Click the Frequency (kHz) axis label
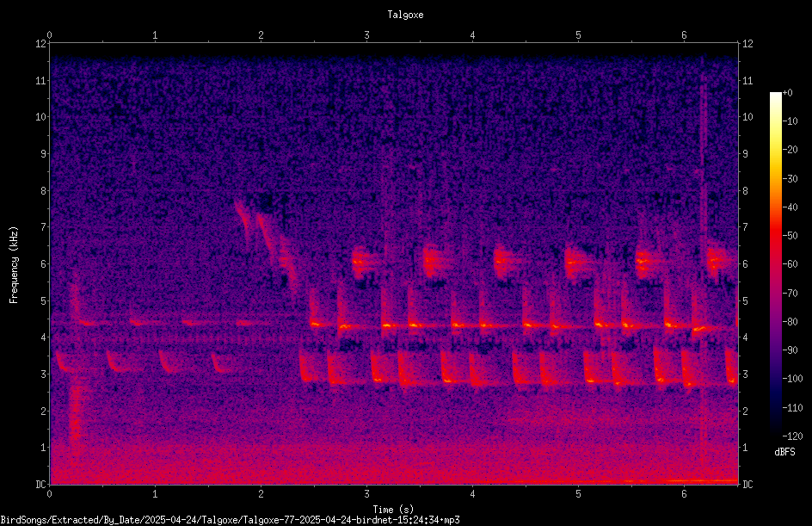The height and width of the screenshot is (526, 812). (x=14, y=264)
